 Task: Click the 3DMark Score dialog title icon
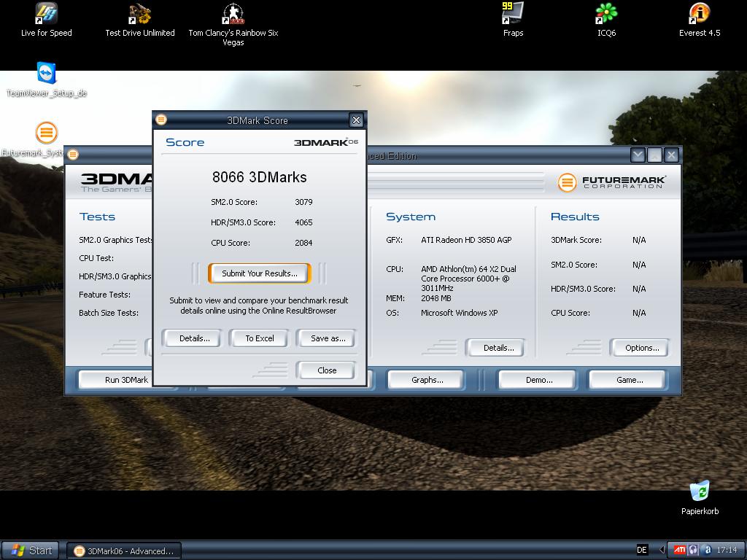161,120
